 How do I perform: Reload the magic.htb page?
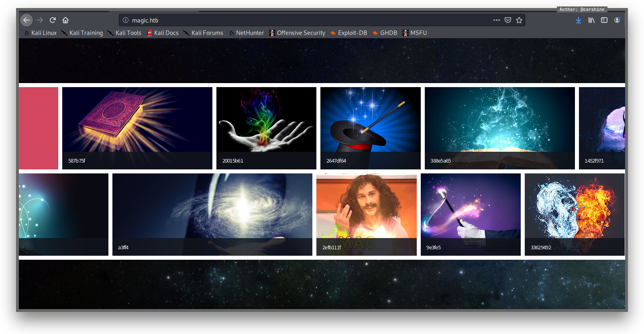tap(53, 20)
